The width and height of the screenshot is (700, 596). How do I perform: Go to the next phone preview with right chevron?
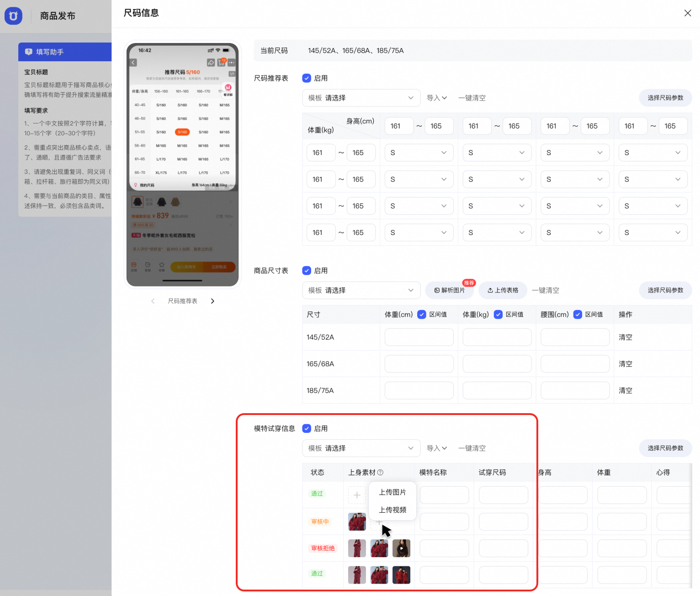212,301
